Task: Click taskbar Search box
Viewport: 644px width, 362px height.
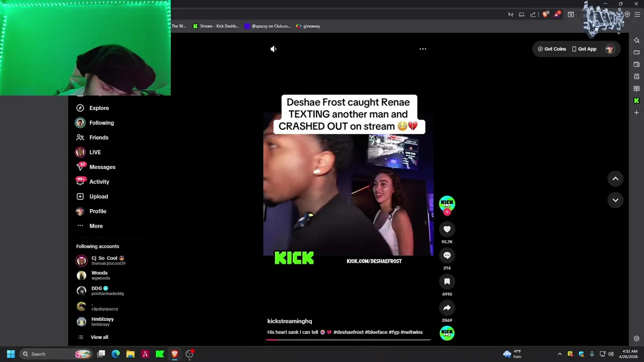Action: (56, 354)
